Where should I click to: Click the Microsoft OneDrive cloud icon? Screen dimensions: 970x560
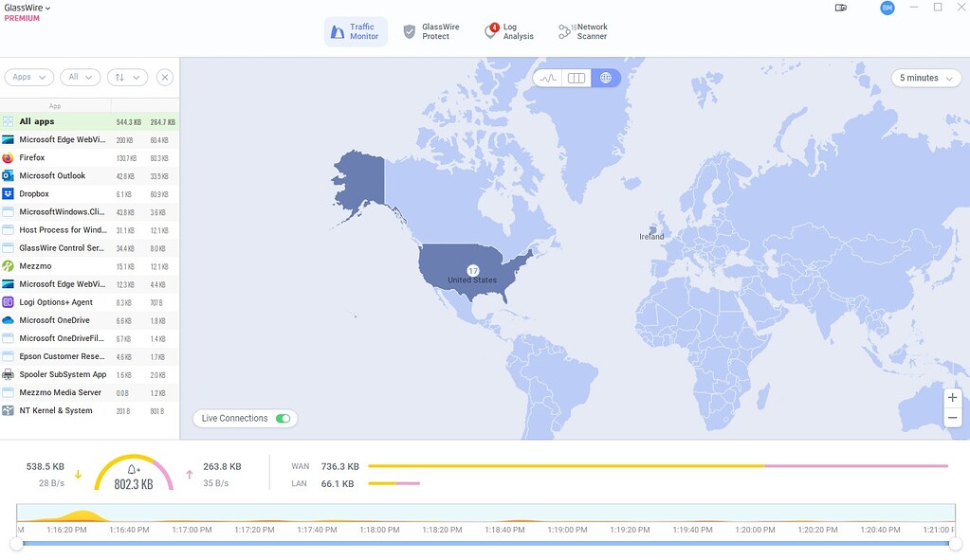(8, 320)
